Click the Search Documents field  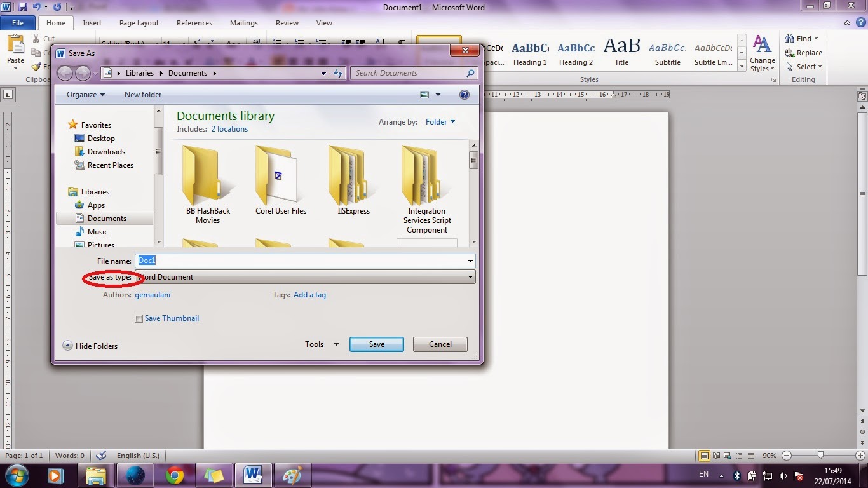(414, 73)
